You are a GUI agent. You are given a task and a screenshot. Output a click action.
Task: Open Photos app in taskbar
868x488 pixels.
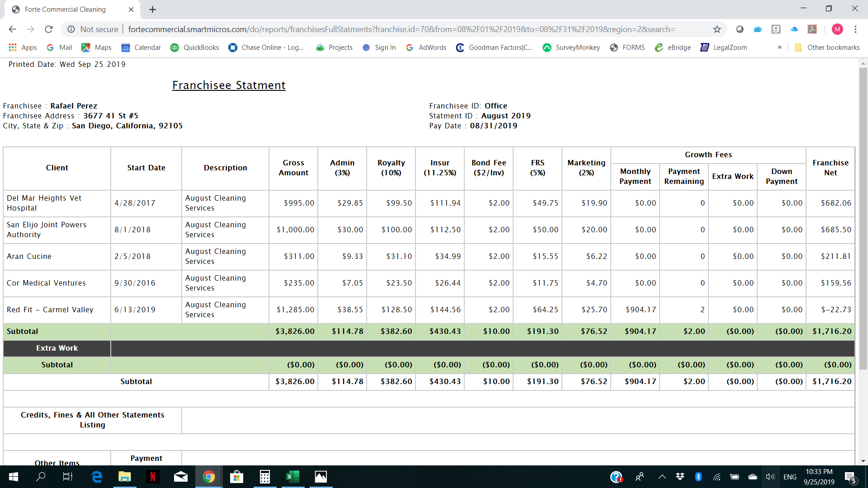[321, 477]
